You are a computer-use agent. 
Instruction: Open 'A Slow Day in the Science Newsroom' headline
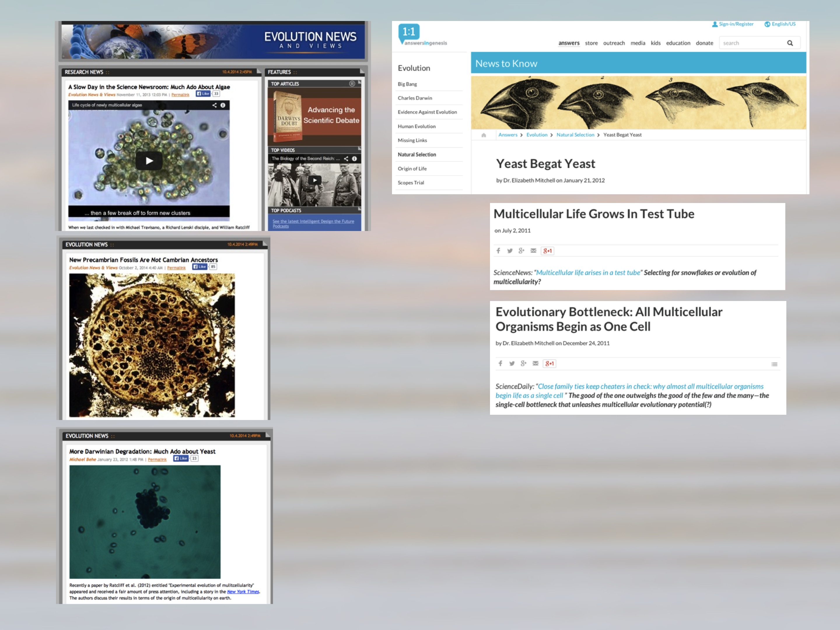149,87
